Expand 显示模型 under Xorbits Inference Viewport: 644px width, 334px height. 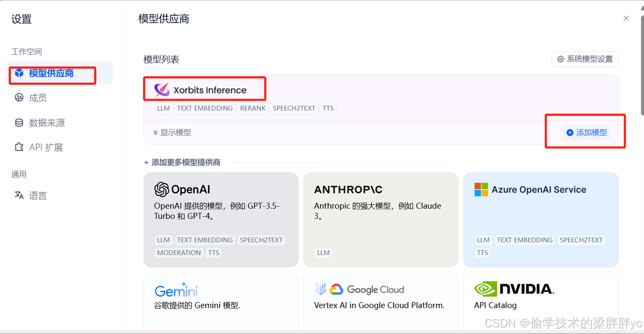pos(172,132)
